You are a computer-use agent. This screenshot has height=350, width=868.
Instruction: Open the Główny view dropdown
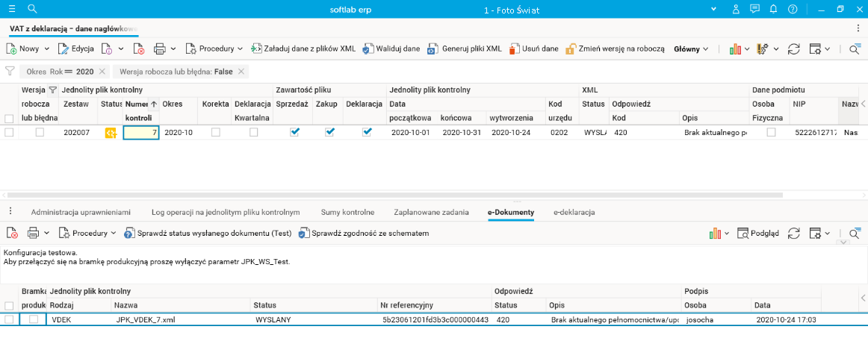[691, 49]
